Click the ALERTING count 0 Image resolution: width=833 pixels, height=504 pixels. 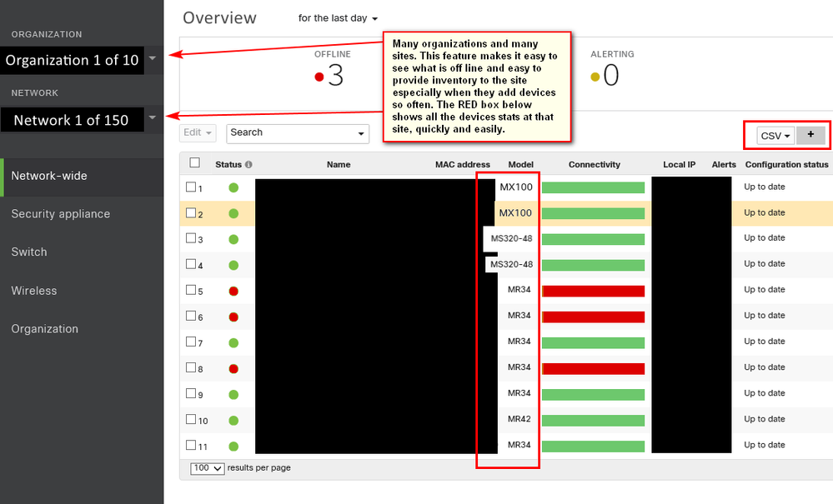(x=611, y=75)
